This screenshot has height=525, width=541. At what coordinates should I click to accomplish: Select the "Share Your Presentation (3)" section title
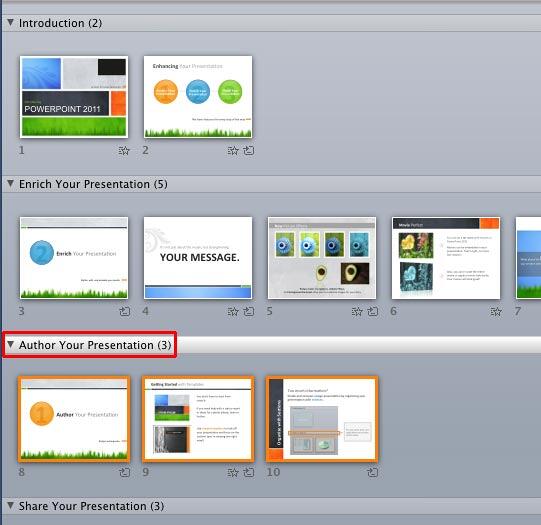click(91, 506)
